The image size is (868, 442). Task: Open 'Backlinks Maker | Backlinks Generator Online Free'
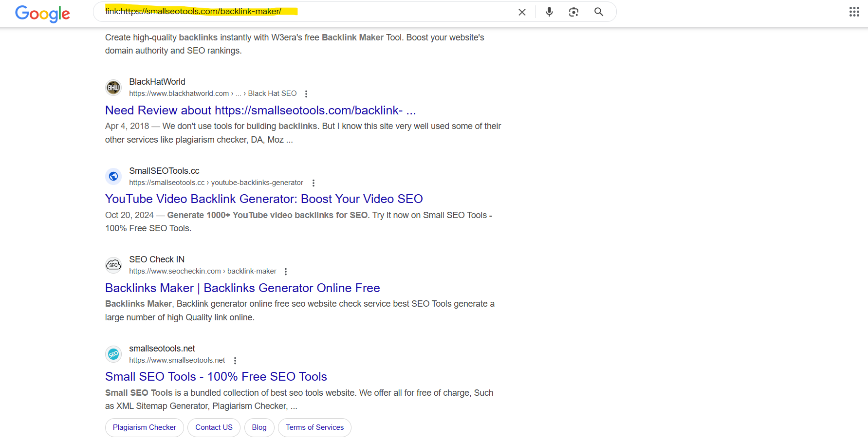(x=242, y=288)
